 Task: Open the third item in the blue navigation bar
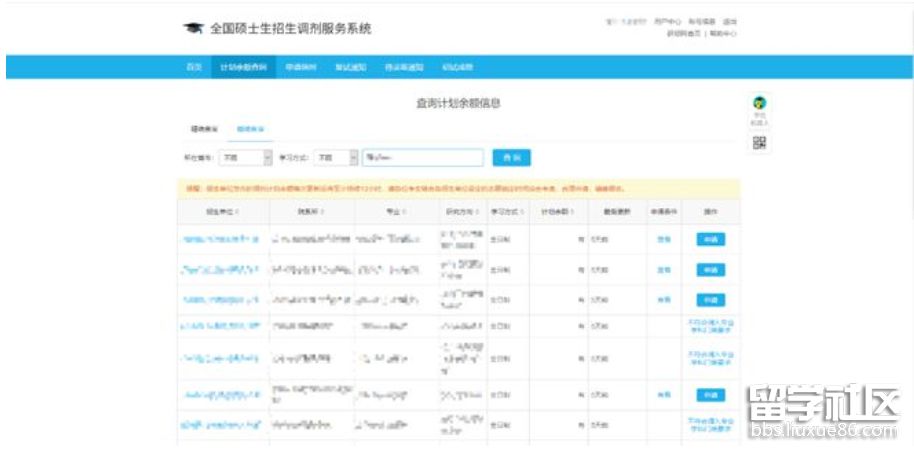pyautogui.click(x=301, y=67)
